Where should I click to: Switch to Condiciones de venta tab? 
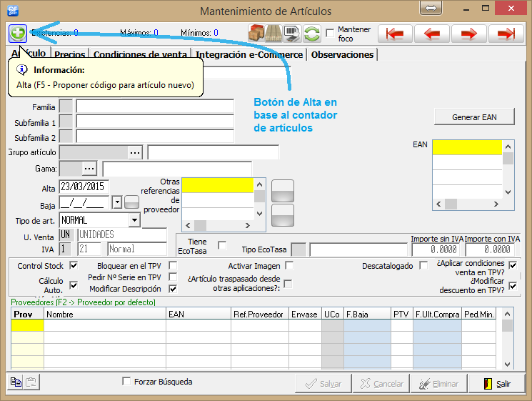coord(140,54)
